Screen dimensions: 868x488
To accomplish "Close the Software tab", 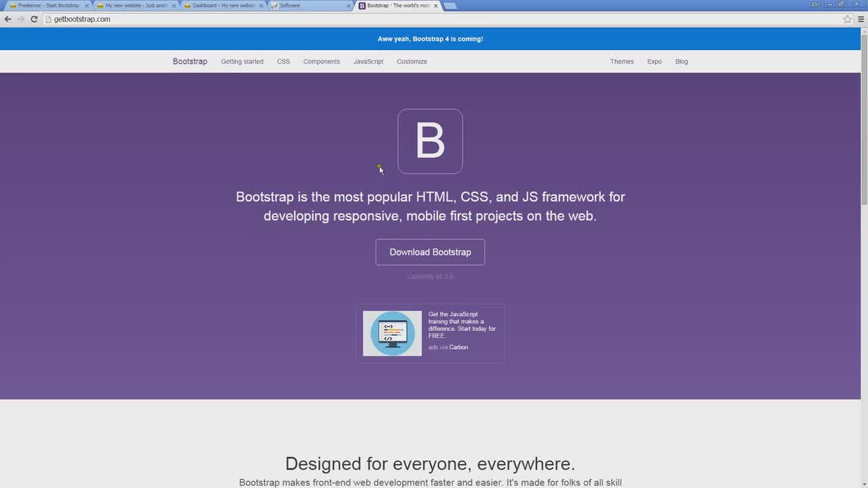I will (349, 5).
